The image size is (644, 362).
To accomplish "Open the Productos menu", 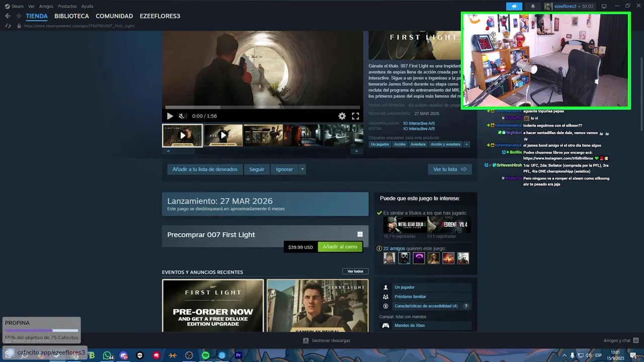I will pos(67,7).
